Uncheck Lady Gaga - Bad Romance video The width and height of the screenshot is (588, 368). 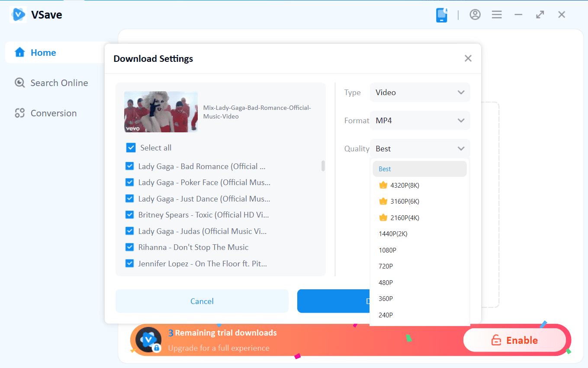129,166
